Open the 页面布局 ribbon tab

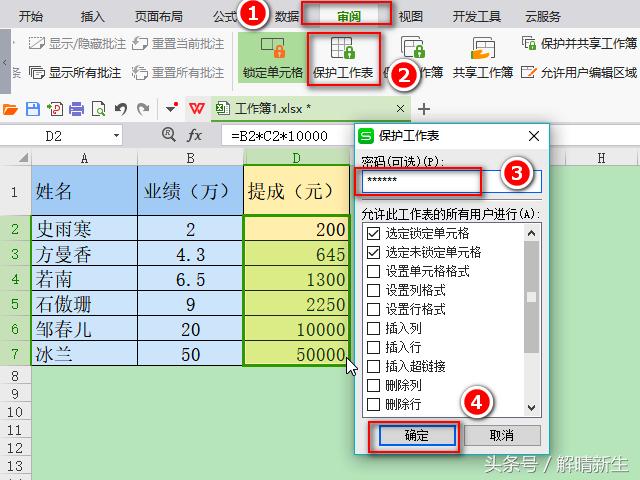pyautogui.click(x=159, y=17)
